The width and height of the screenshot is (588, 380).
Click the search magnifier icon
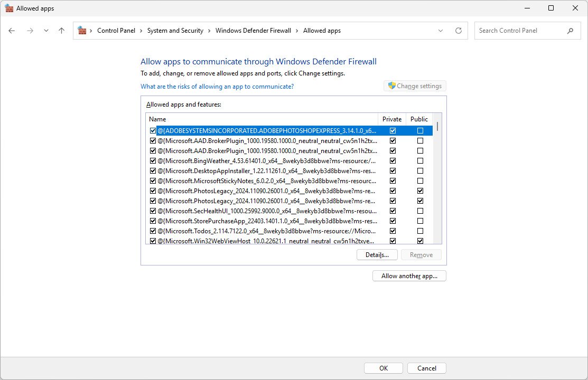point(570,31)
